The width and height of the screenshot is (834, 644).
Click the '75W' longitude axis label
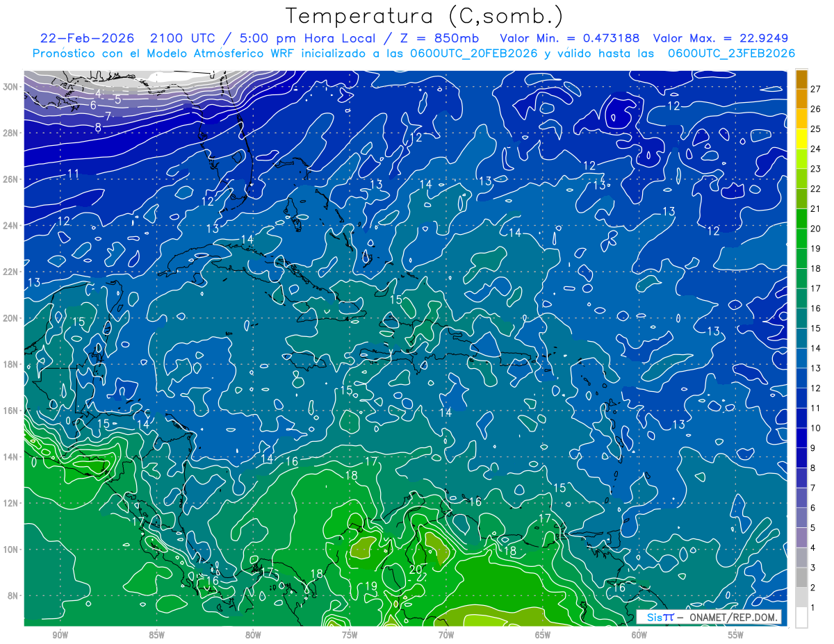[350, 636]
